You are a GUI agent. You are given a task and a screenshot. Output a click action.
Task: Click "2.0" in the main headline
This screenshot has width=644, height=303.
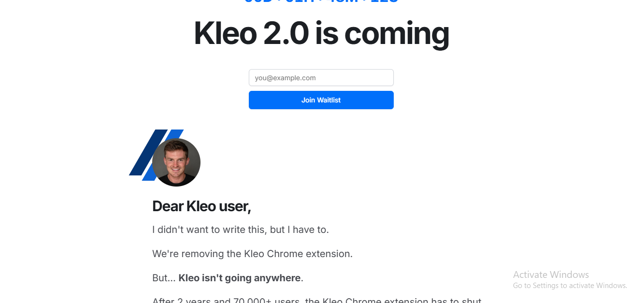point(286,34)
